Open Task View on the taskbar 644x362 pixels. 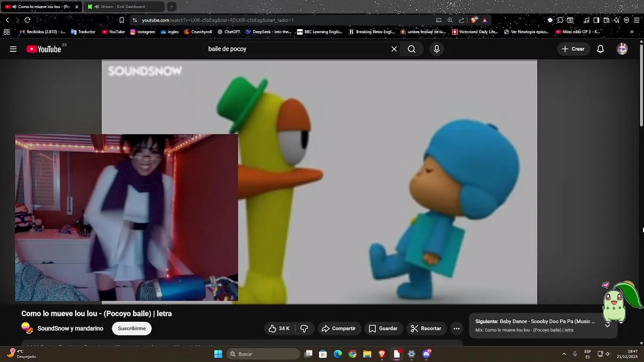pos(308,354)
